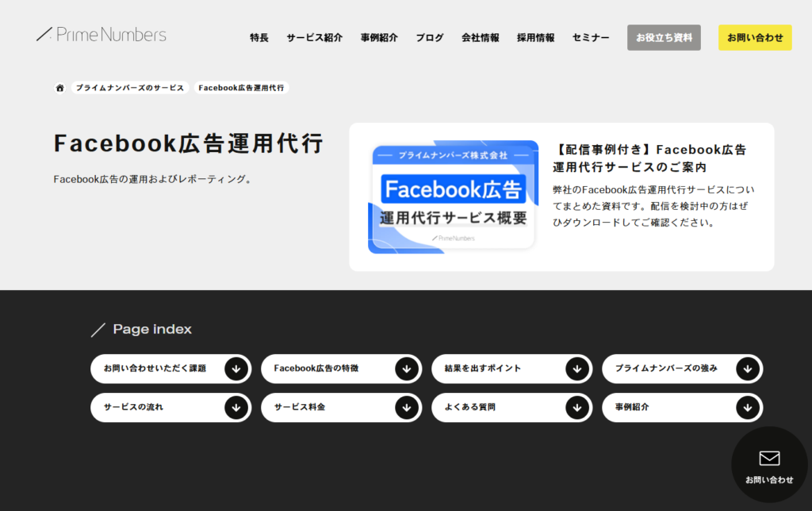Open 会社情報 menu item
Viewport: 812px width, 511px height.
(x=480, y=38)
